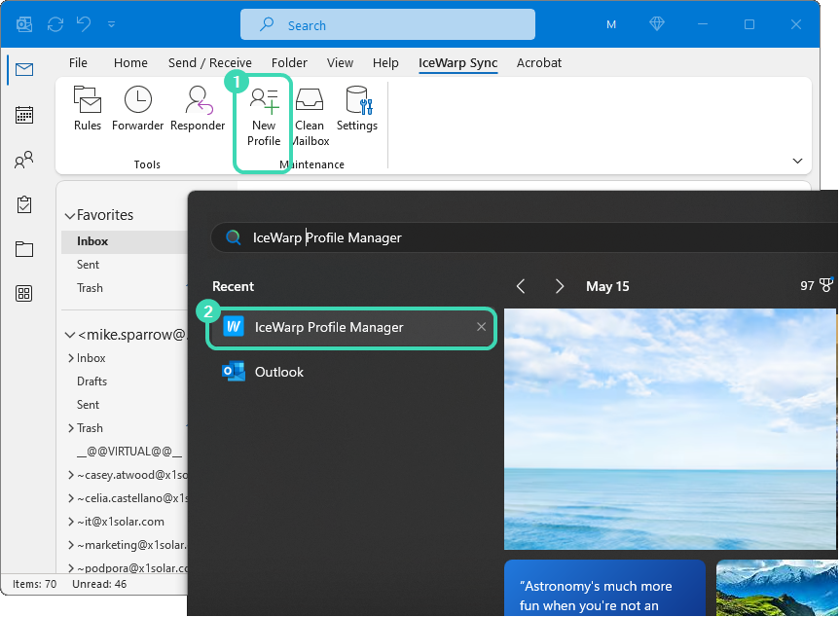Open the Quick Access Toolbar customize dropdown
Image resolution: width=840 pixels, height=617 pixels.
tap(111, 24)
